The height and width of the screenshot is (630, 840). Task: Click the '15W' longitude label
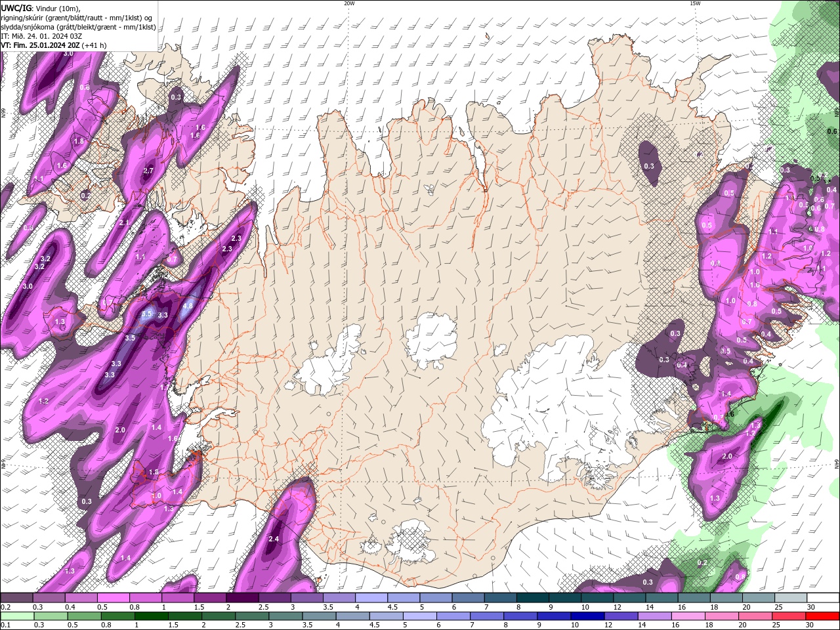695,3
